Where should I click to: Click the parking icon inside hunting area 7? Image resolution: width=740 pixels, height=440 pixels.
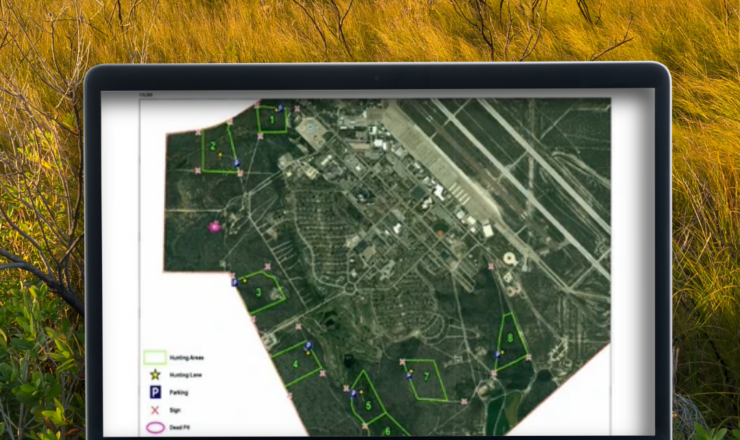point(409,376)
